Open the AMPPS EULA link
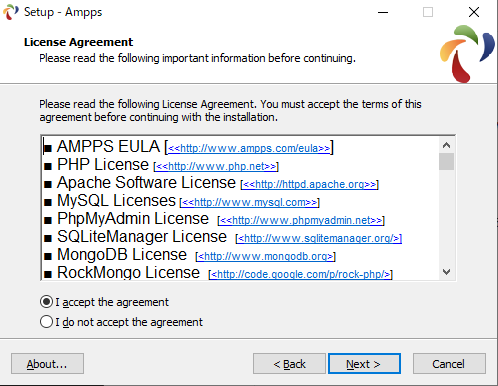Image resolution: width=498 pixels, height=386 pixels. [x=249, y=148]
